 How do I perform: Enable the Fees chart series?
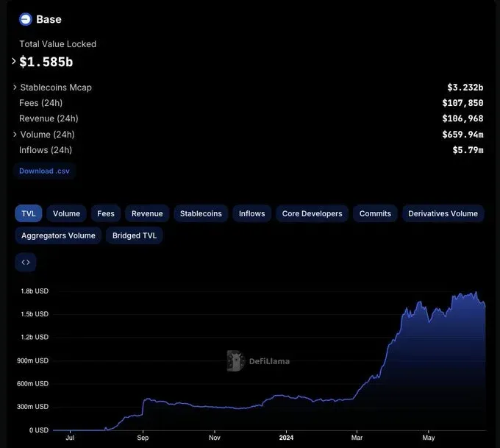pyautogui.click(x=106, y=213)
